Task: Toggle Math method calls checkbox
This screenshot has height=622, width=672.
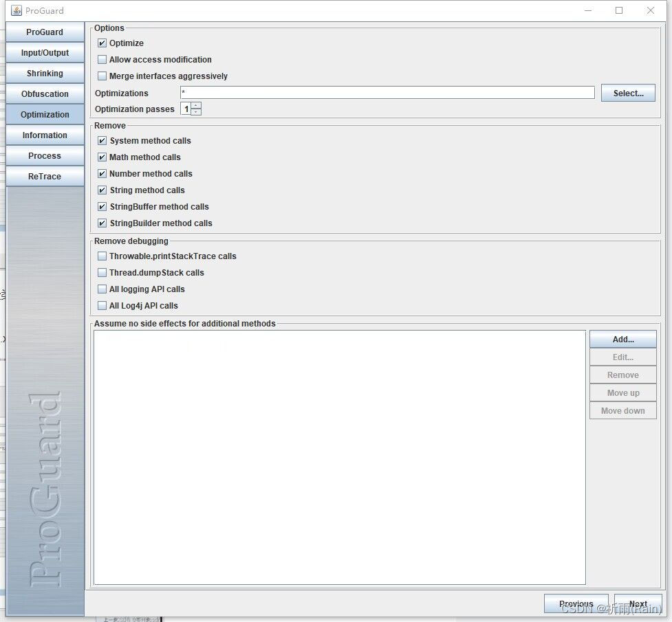Action: pos(102,157)
